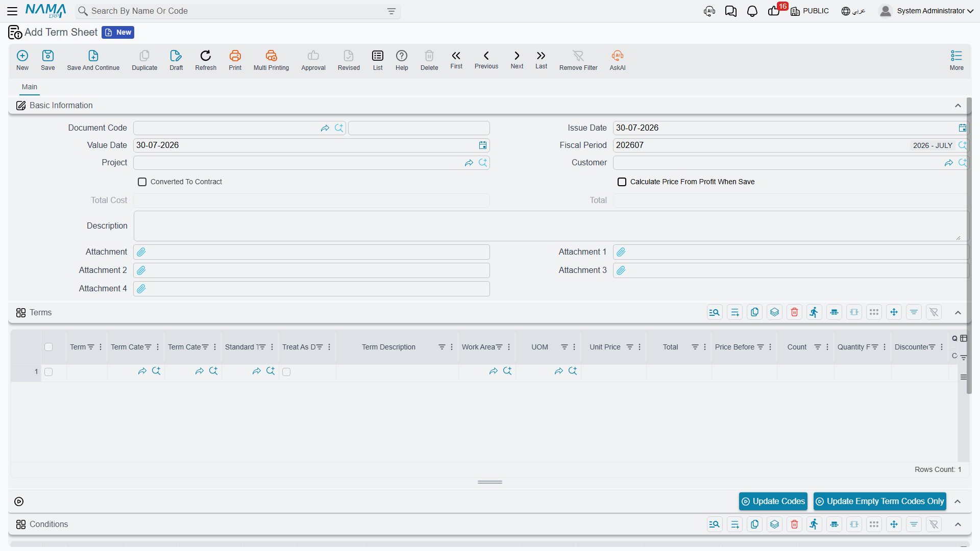Open Customer search lookup icon
The image size is (980, 551).
[x=963, y=163]
